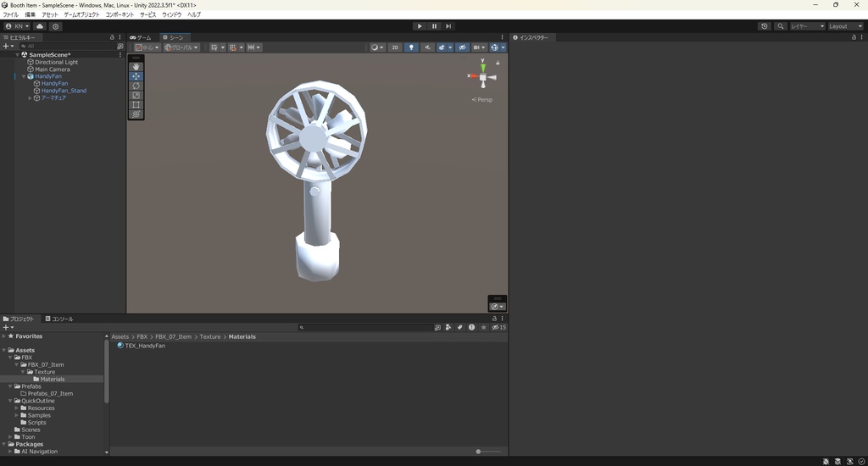The image size is (868, 466).
Task: Expand the Toon folder arrow
Action: [x=10, y=436]
